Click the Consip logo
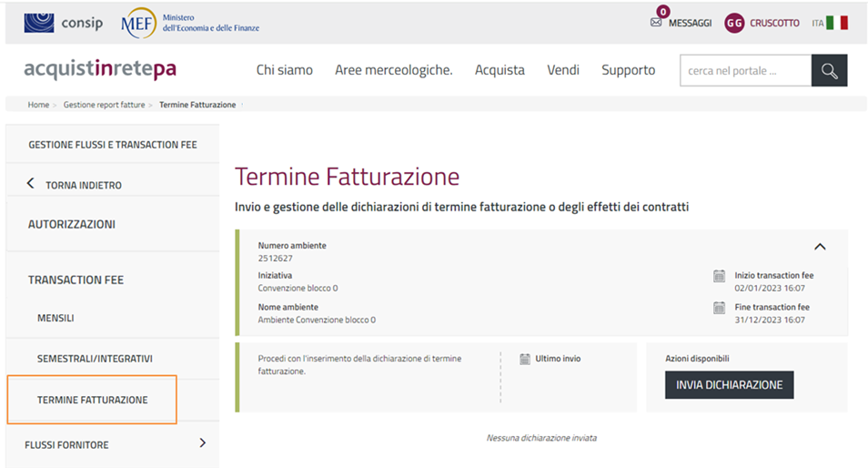Image resolution: width=868 pixels, height=468 pixels. pyautogui.click(x=64, y=23)
